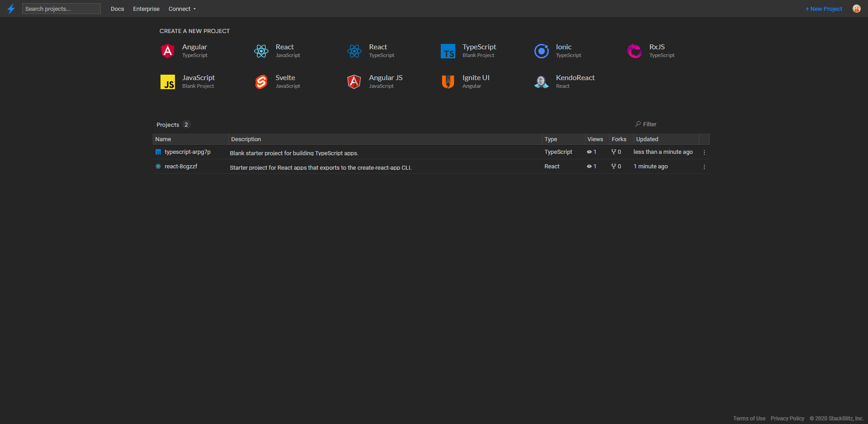This screenshot has width=868, height=424.
Task: Select the Svelte starter icon
Action: coord(261,82)
